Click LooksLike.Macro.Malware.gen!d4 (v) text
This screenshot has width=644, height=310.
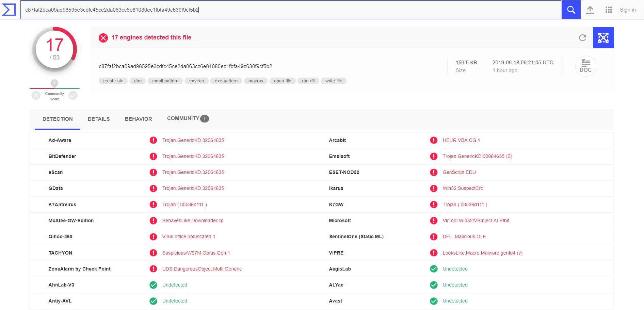pyautogui.click(x=483, y=253)
